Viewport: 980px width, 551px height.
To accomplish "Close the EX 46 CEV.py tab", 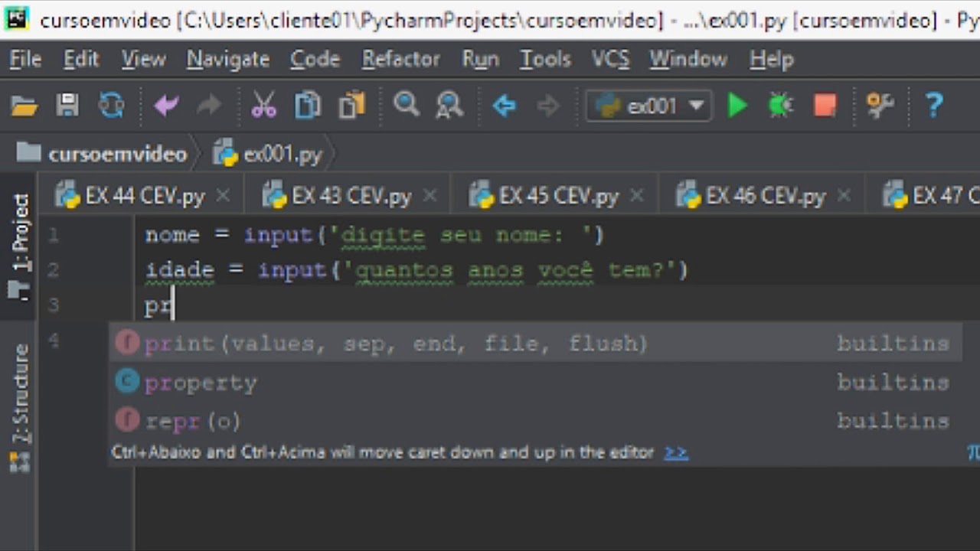I will 843,197.
